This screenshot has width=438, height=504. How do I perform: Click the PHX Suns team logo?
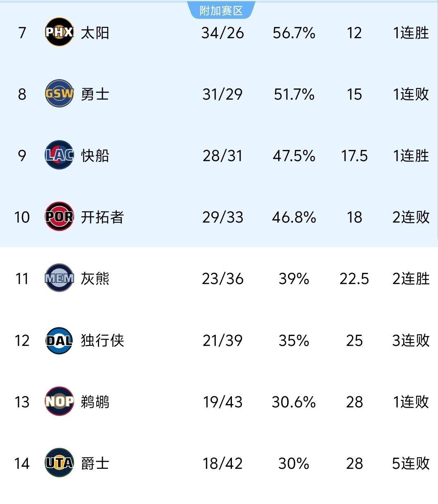(x=59, y=32)
